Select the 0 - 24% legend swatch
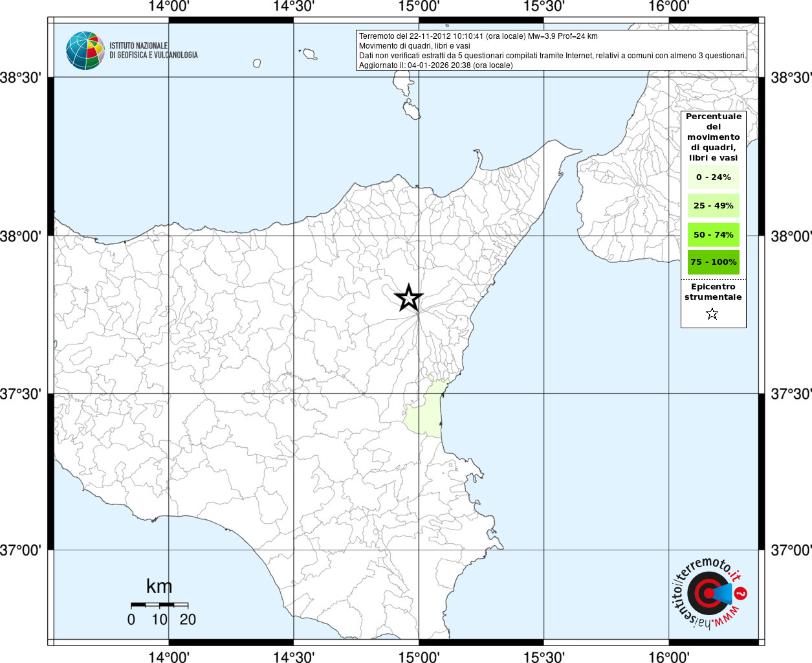This screenshot has width=812, height=663. [x=714, y=177]
